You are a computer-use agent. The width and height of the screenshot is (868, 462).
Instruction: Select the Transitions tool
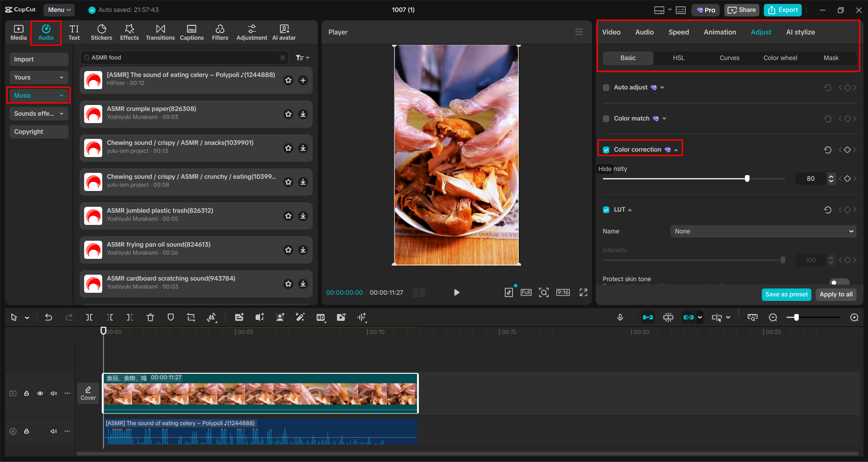160,32
